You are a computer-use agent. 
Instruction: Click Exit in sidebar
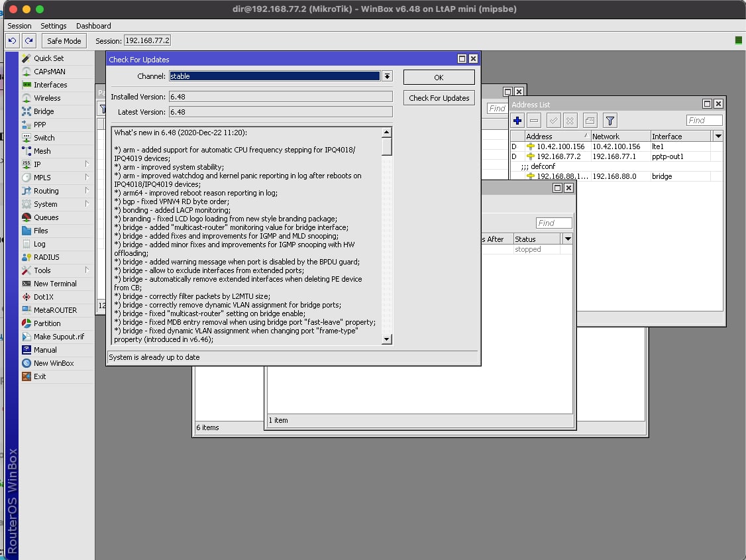point(40,376)
